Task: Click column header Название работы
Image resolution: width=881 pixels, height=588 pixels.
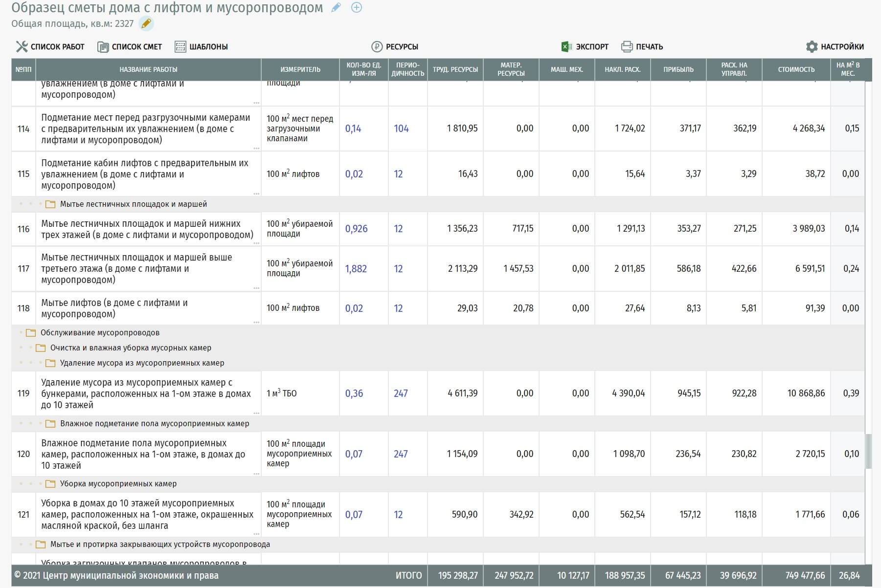Action: pos(148,69)
